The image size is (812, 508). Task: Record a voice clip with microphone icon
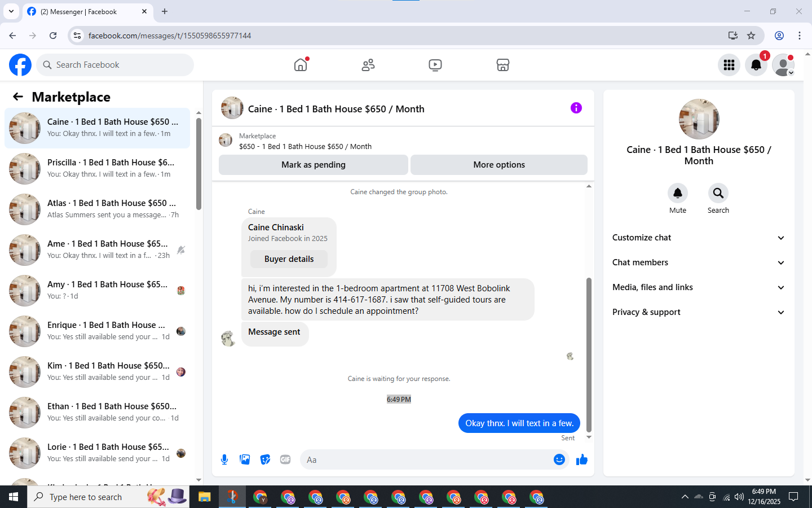224,459
